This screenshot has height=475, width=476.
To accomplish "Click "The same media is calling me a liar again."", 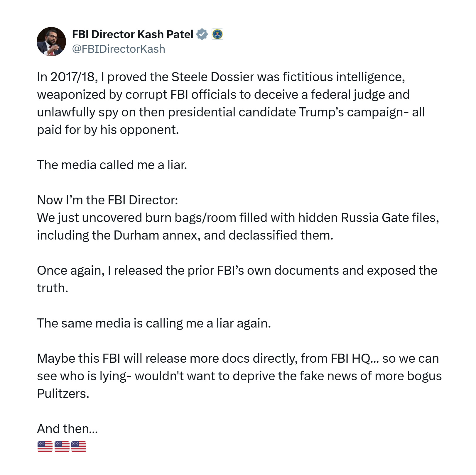I will pos(154,323).
